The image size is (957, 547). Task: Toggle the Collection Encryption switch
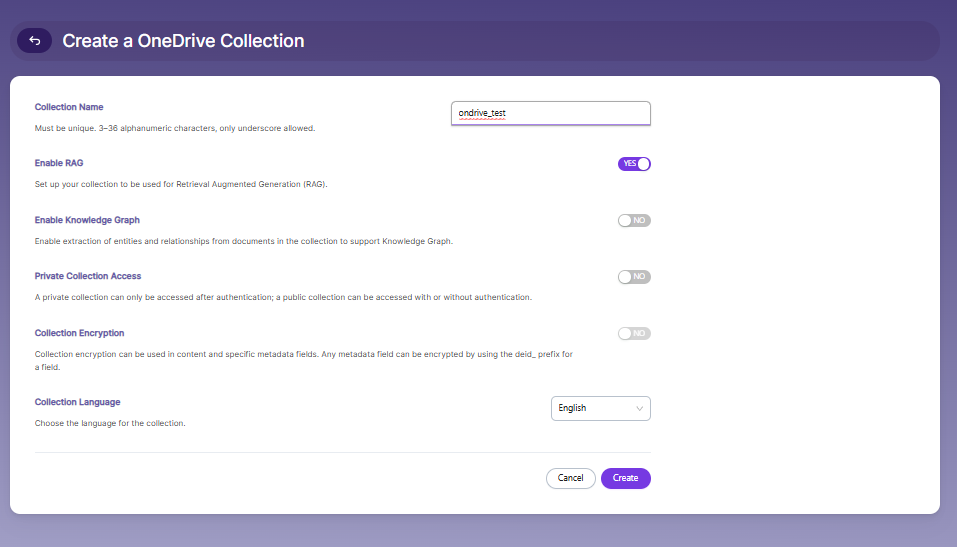tap(634, 333)
